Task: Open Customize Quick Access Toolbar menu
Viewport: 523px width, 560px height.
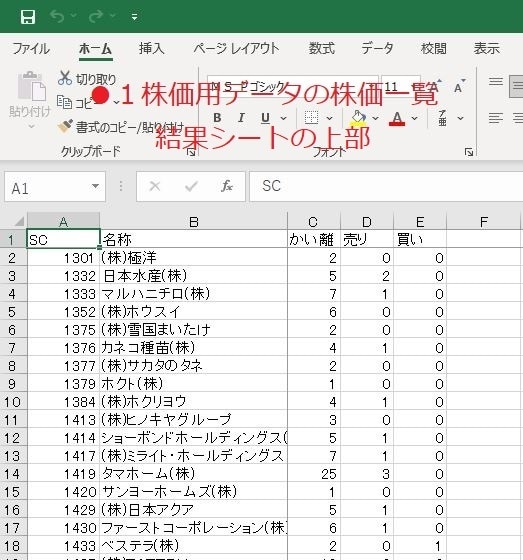Action: coord(135,17)
